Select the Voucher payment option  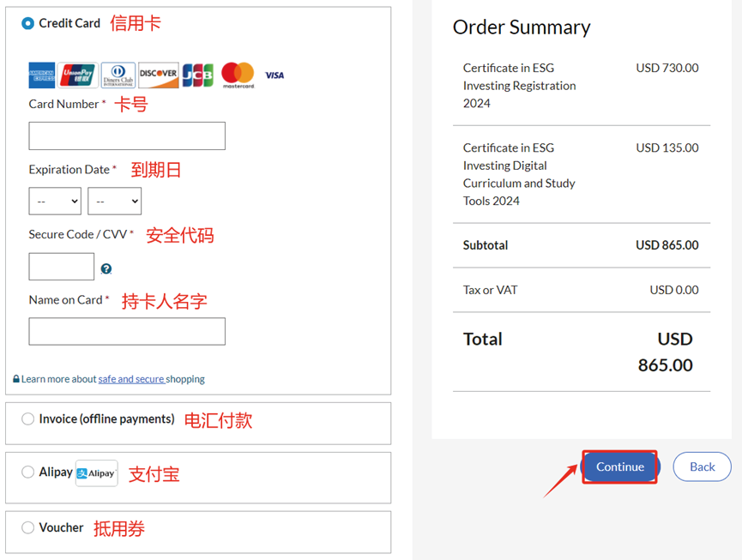[x=28, y=527]
